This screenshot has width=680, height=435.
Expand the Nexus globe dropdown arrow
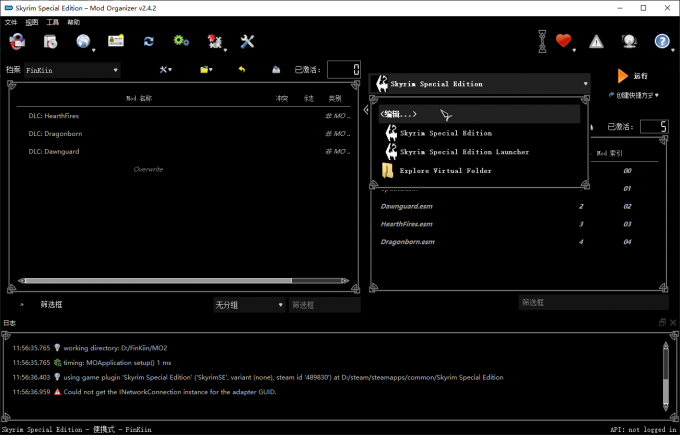coord(93,50)
